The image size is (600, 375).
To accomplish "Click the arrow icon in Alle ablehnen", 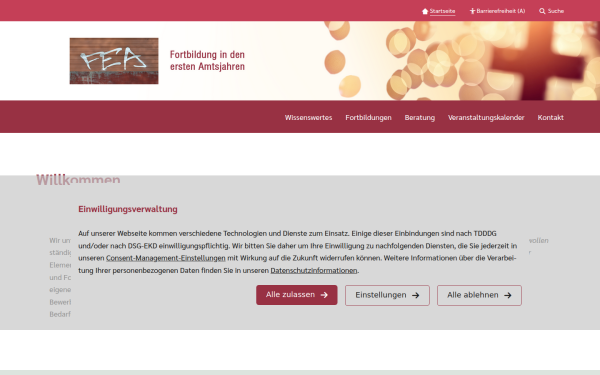I will pos(508,295).
